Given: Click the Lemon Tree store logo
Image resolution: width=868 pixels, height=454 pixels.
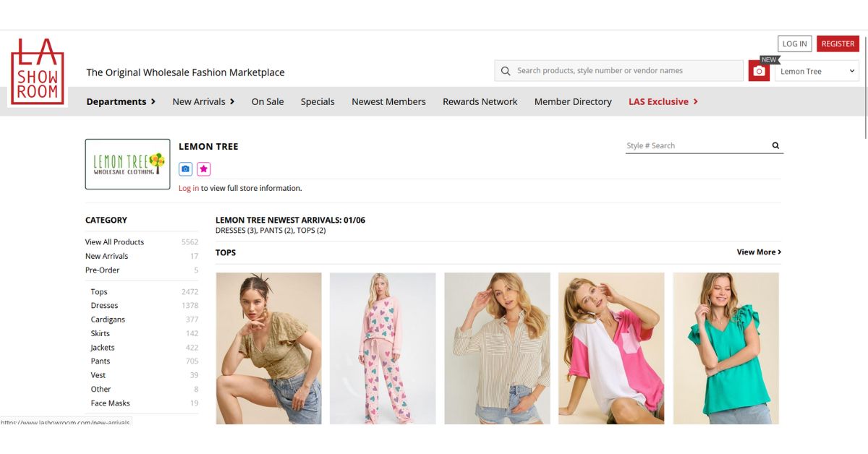Looking at the screenshot, I should (127, 164).
